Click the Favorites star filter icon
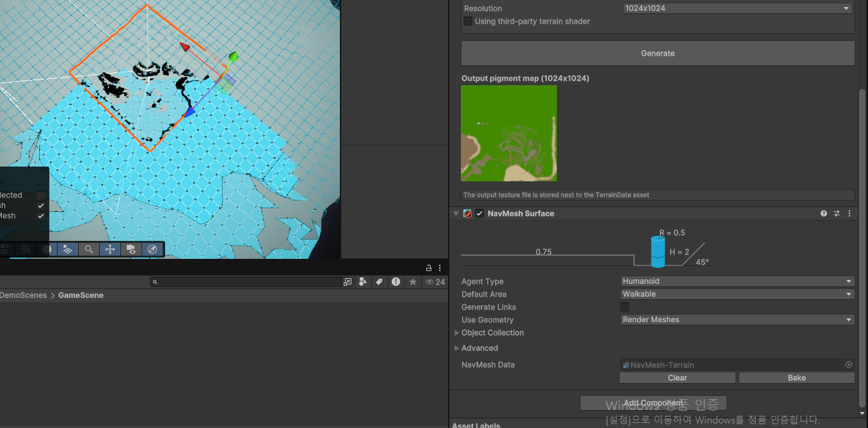The image size is (868, 428). tap(413, 282)
